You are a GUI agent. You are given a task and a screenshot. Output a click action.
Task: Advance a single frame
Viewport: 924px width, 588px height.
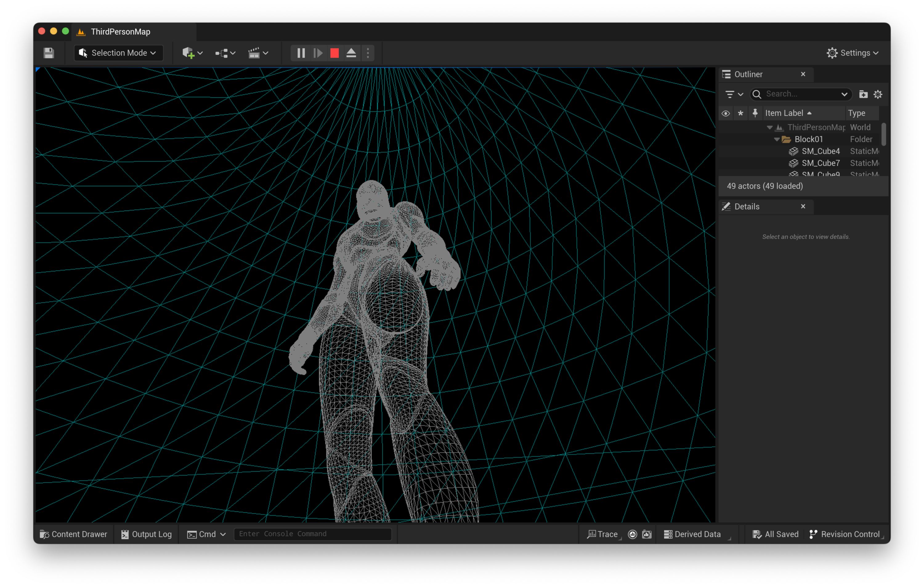(x=318, y=53)
